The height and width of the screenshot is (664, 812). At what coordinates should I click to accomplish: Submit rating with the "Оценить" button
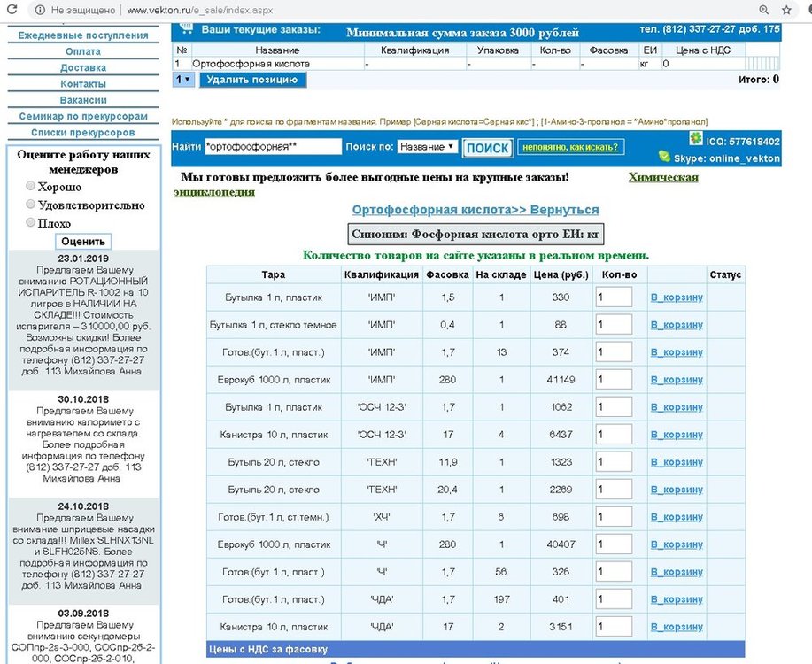[x=84, y=241]
